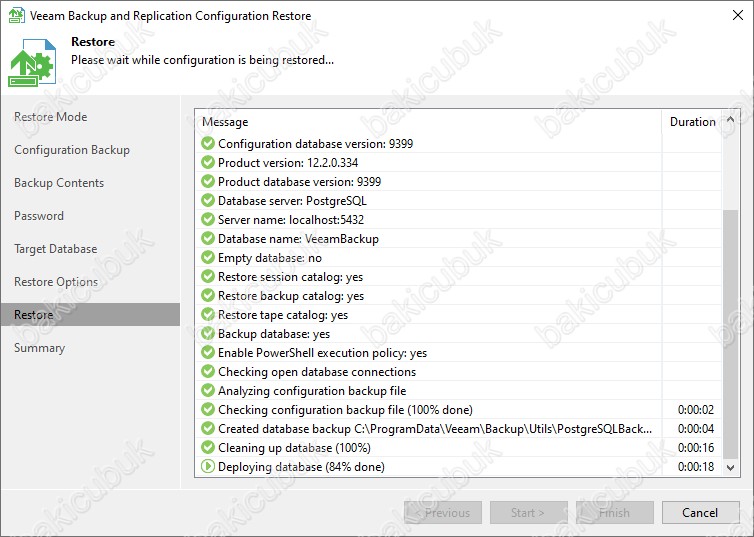Click the status icon for Database server: PostgreSQL

(208, 200)
